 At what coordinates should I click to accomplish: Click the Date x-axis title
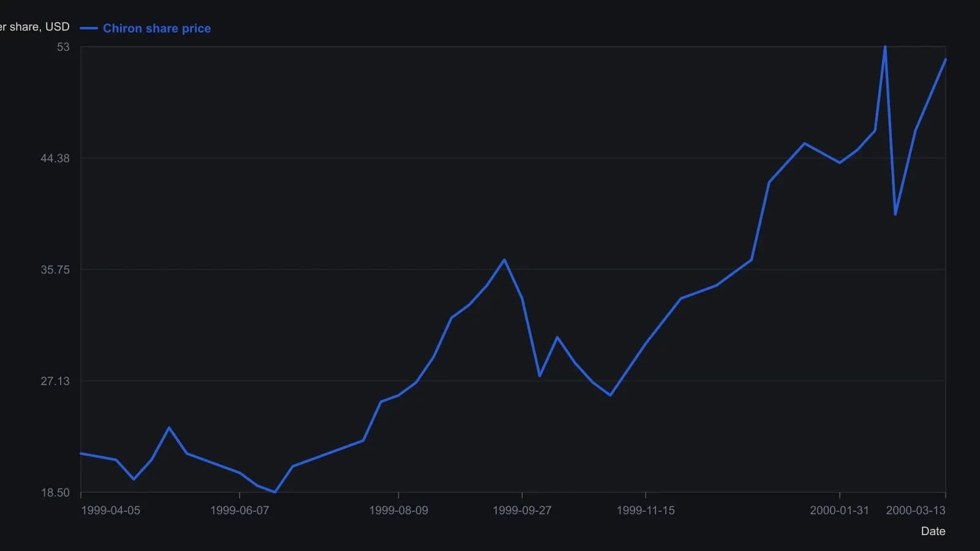point(933,531)
